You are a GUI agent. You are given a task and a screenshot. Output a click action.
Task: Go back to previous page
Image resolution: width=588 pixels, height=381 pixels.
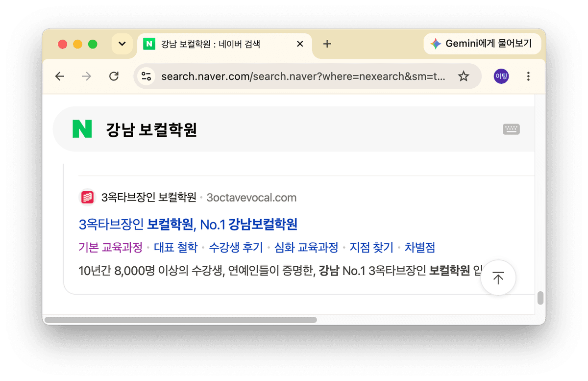click(60, 76)
